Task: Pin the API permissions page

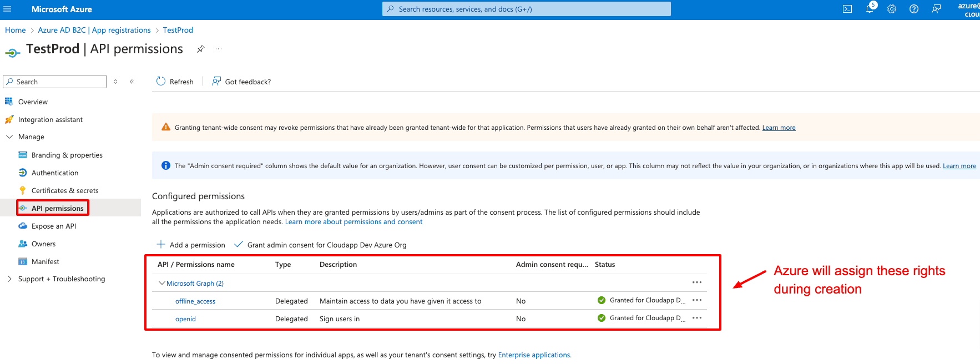Action: 201,49
